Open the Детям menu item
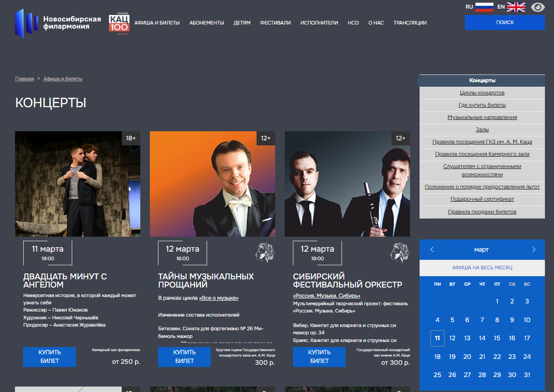The height and width of the screenshot is (392, 554). tap(242, 23)
